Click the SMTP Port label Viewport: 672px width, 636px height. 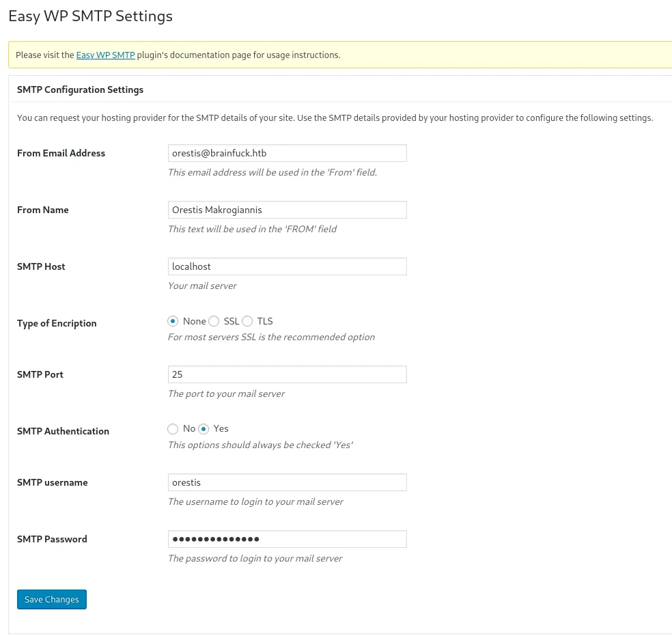coord(40,374)
